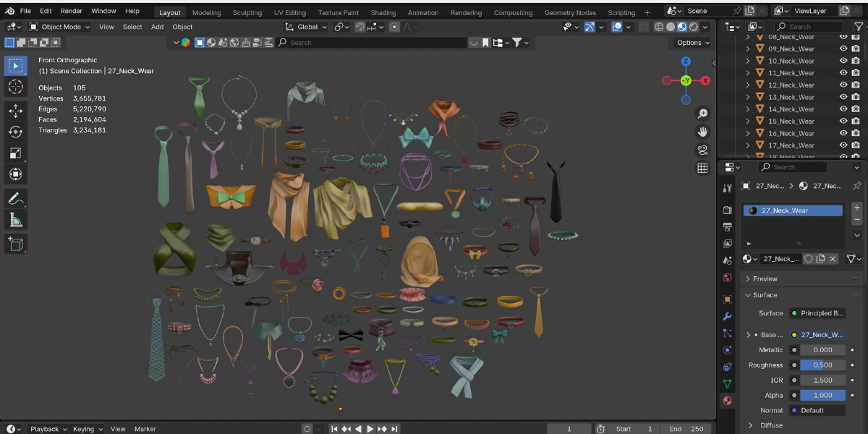
Task: Toggle visibility of 15_Neck_Wear
Action: pos(843,122)
